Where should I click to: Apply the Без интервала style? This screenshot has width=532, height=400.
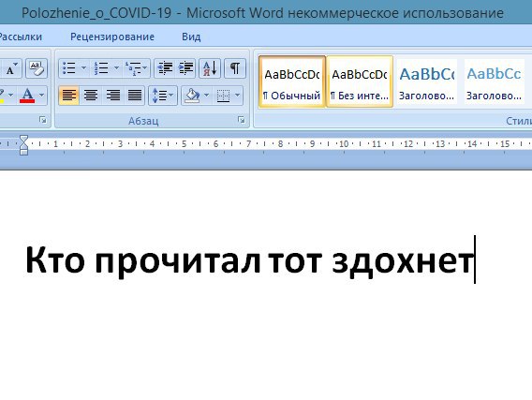[360, 81]
